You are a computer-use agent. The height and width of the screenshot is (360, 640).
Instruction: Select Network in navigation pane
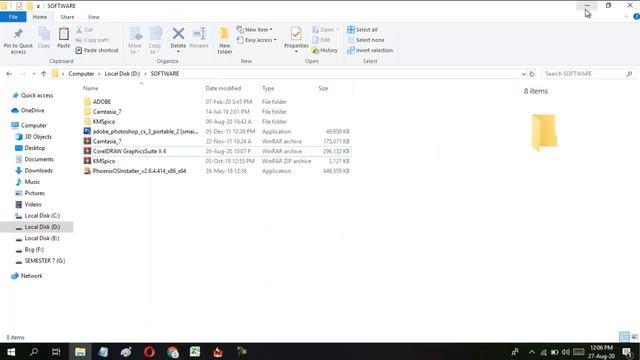[31, 276]
